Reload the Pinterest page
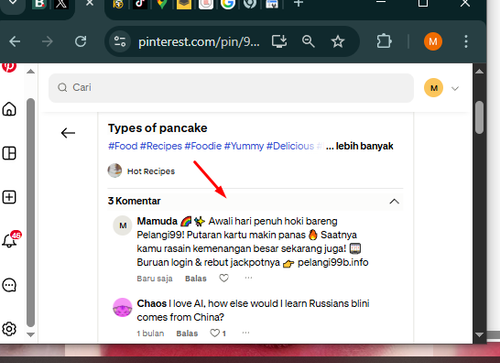This screenshot has height=363, width=500. pyautogui.click(x=80, y=42)
